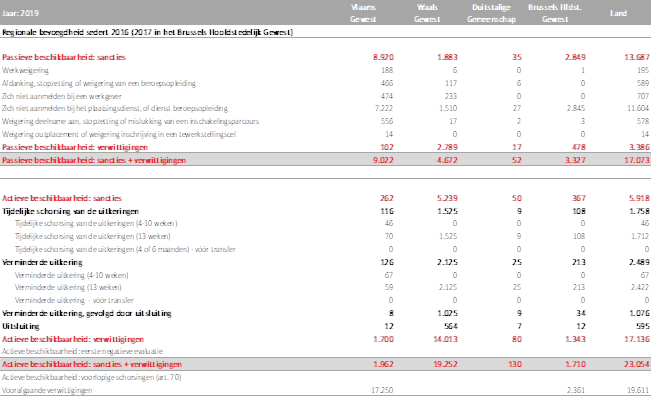Select the 'Werkweigering' row label
This screenshot has height=397, width=652.
[25, 70]
